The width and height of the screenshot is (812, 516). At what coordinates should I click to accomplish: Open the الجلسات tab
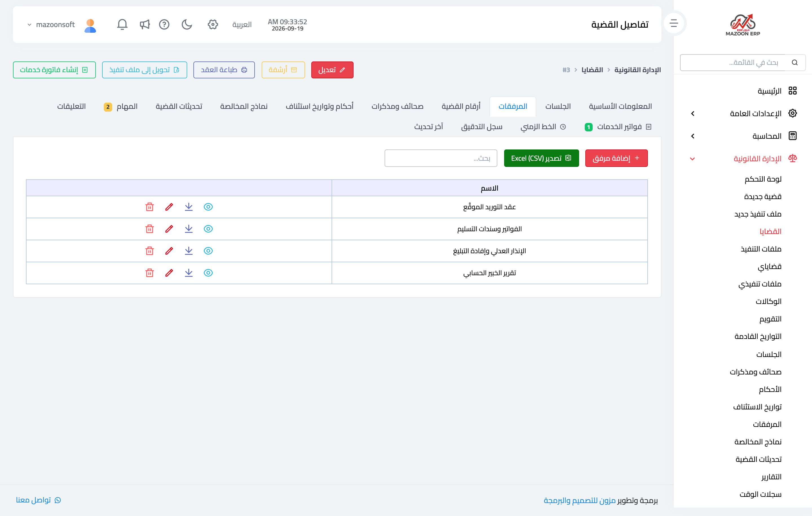[558, 106]
